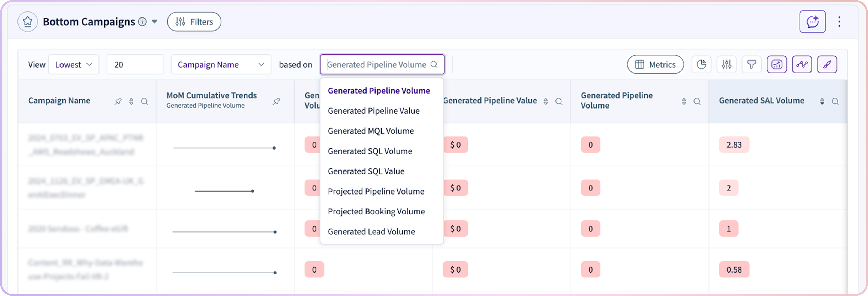
Task: Click the row count field showing 20
Action: pos(135,64)
